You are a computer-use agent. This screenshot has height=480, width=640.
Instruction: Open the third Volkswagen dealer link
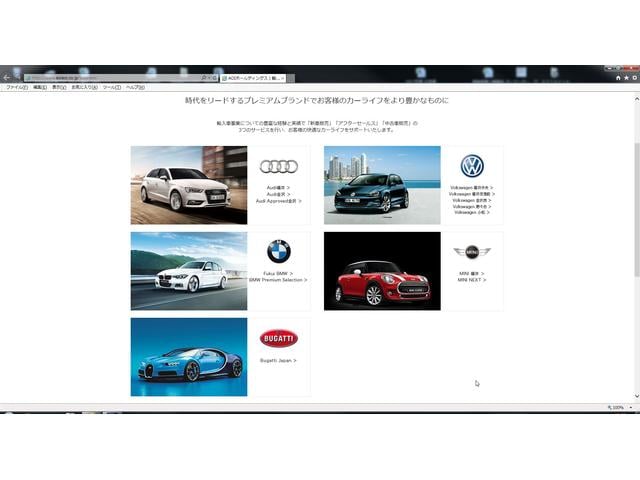pos(472,200)
